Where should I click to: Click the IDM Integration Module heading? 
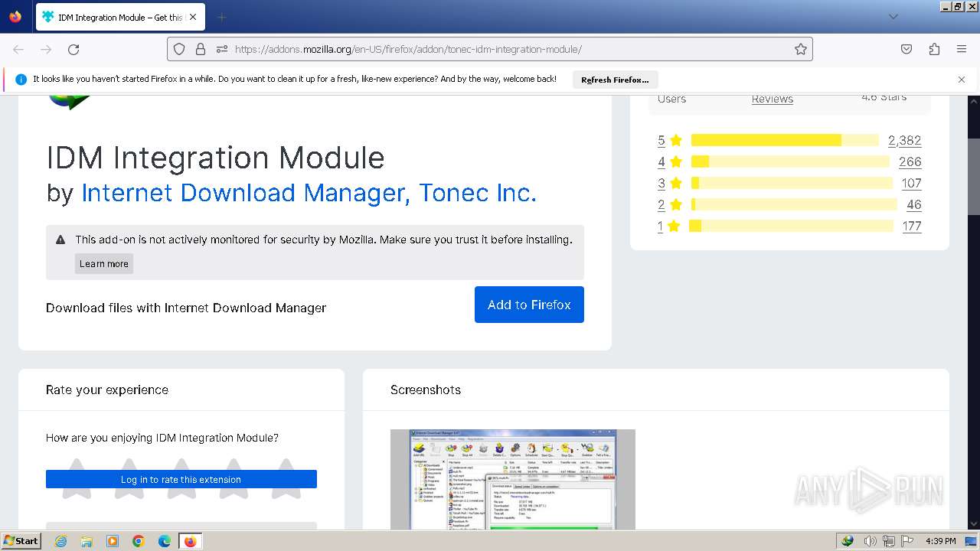pyautogui.click(x=215, y=158)
